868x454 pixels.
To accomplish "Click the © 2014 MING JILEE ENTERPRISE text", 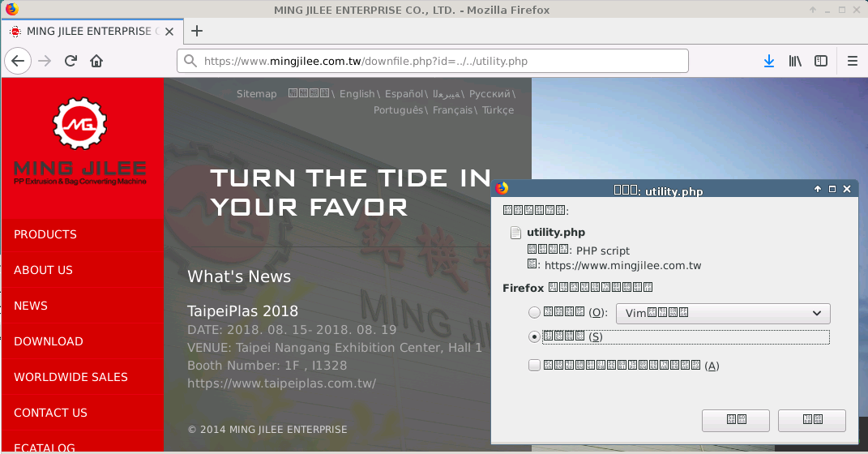I will click(x=267, y=430).
